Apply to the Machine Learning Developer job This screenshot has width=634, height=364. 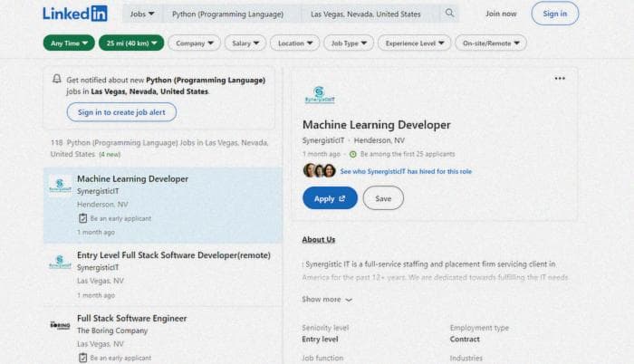(330, 198)
